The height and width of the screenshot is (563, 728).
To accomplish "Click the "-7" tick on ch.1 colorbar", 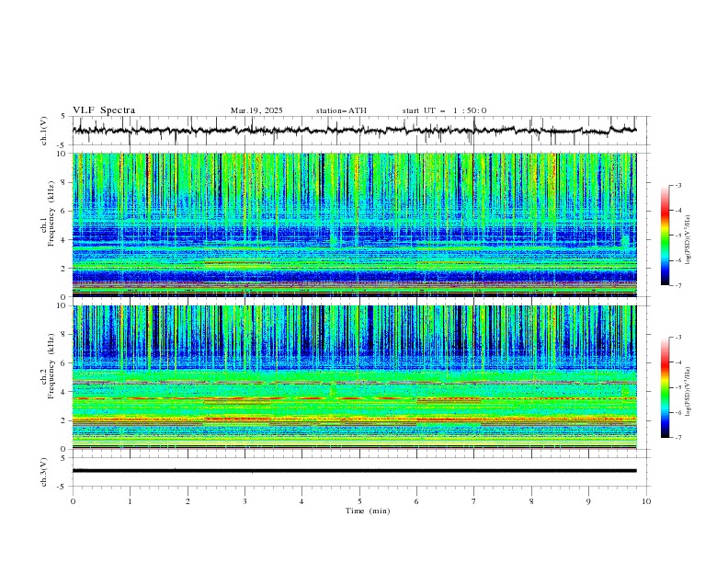I will click(677, 285).
